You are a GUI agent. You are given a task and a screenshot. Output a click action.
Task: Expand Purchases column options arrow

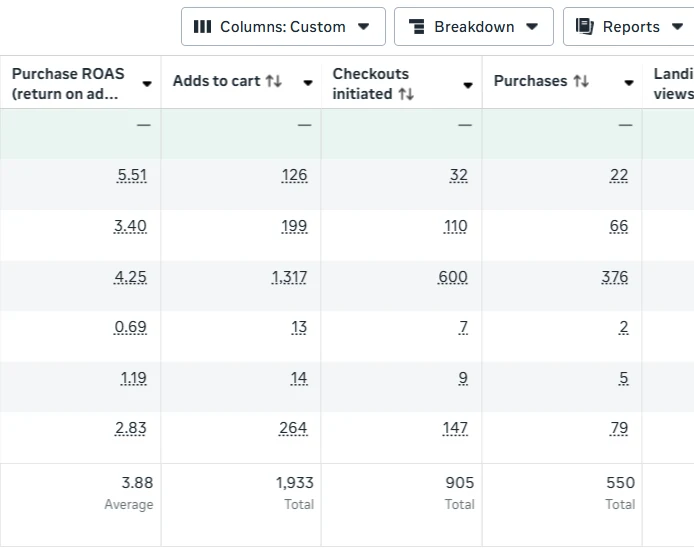click(x=628, y=83)
